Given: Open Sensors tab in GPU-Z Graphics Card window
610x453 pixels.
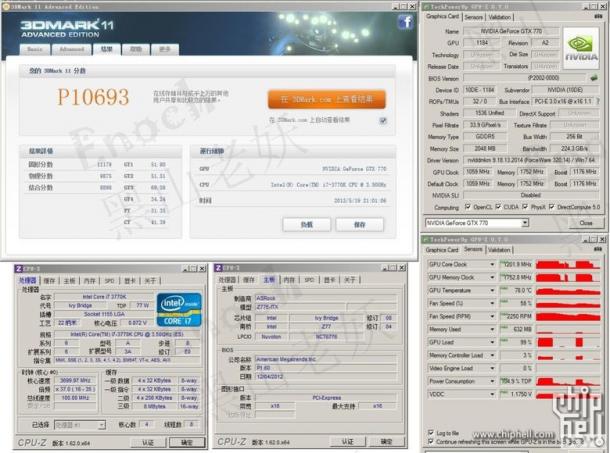Looking at the screenshot, I should [x=473, y=17].
